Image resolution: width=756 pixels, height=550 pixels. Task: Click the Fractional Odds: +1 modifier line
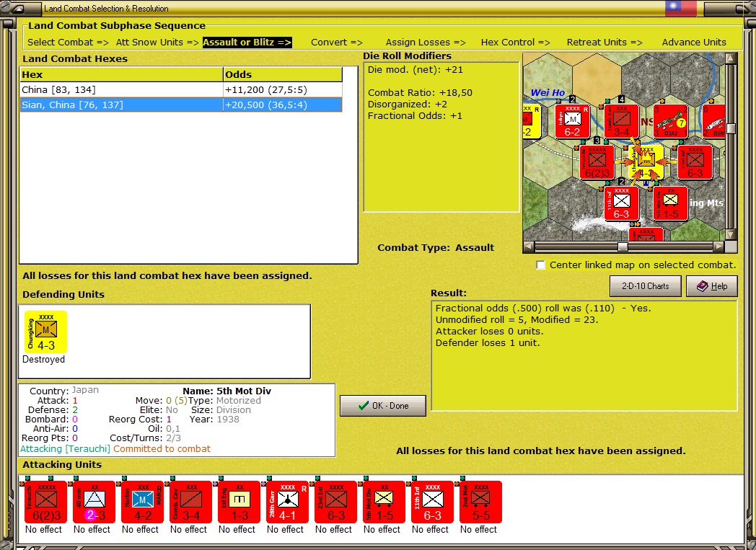(x=415, y=115)
